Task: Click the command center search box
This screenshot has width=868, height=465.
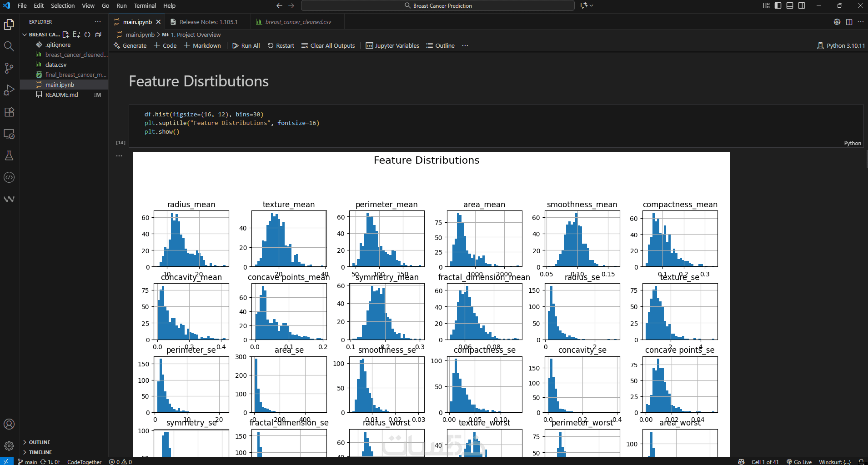Action: pos(438,5)
